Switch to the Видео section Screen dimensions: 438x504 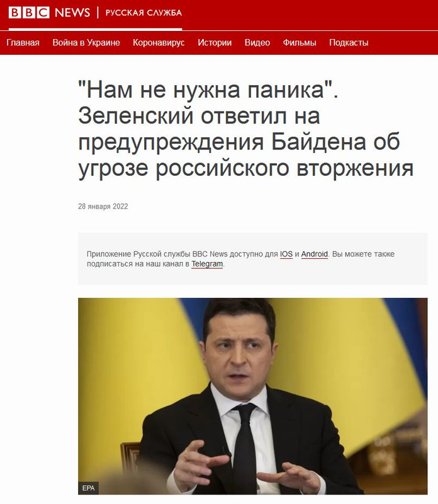(x=257, y=42)
